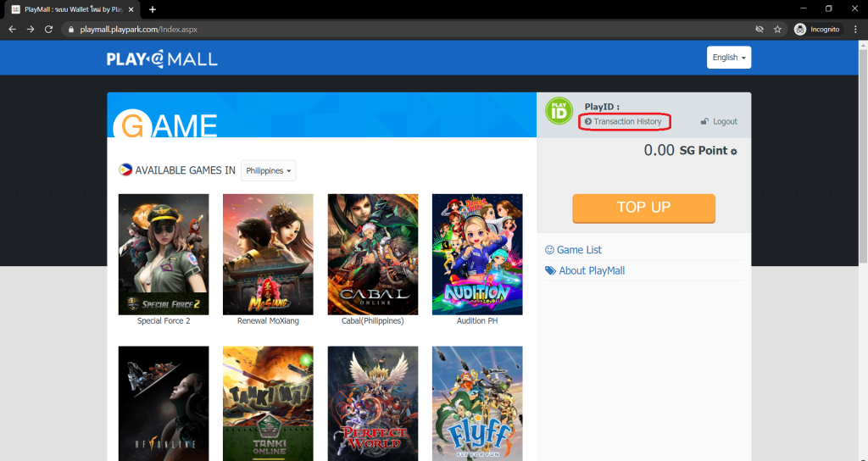Click the green PlayID badge icon
The height and width of the screenshot is (461, 868).
tap(559, 110)
